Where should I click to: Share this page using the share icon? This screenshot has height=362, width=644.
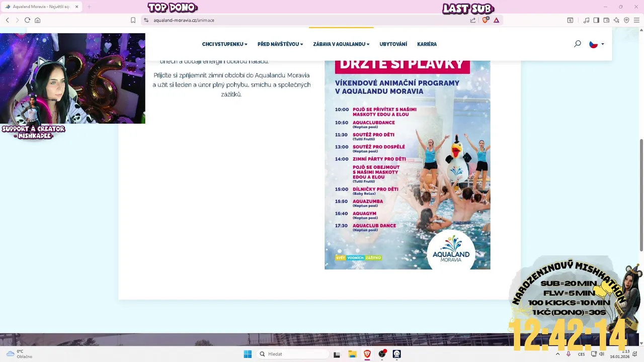(473, 20)
